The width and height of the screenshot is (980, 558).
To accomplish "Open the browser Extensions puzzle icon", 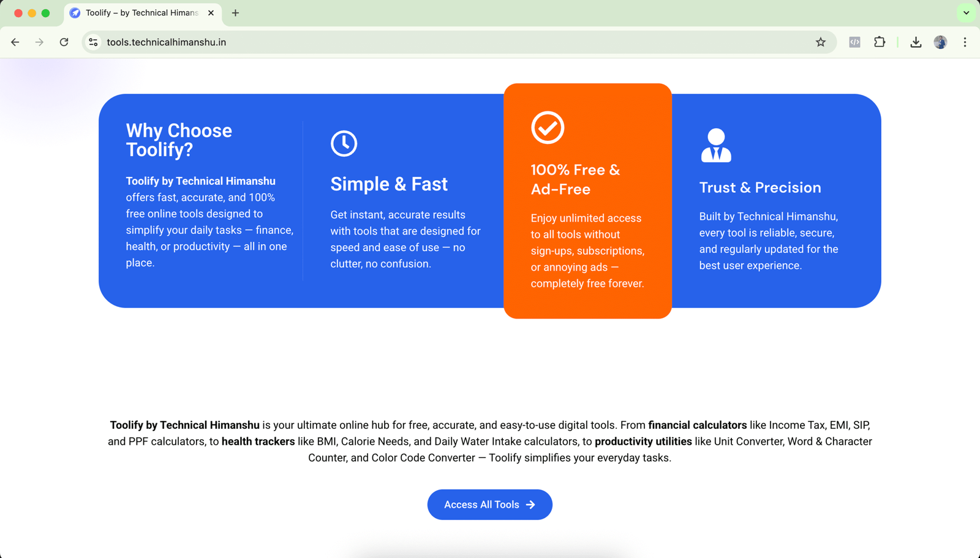I will tap(880, 42).
